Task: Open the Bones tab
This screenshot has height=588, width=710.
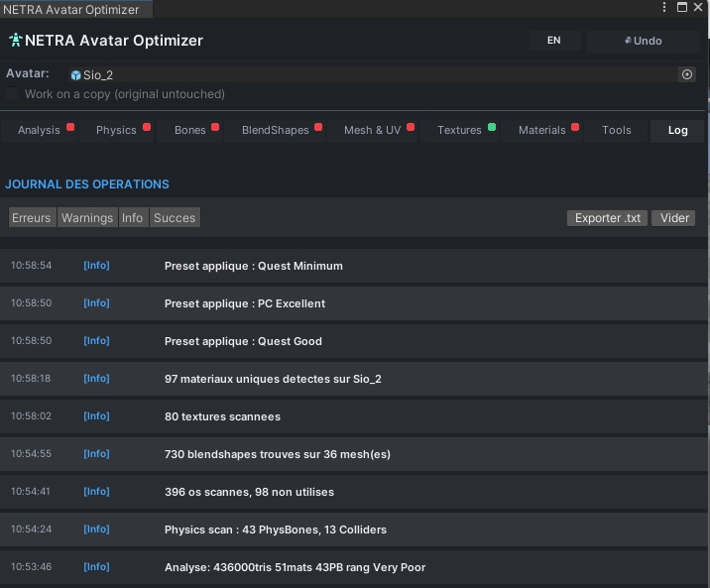Action: [190, 130]
